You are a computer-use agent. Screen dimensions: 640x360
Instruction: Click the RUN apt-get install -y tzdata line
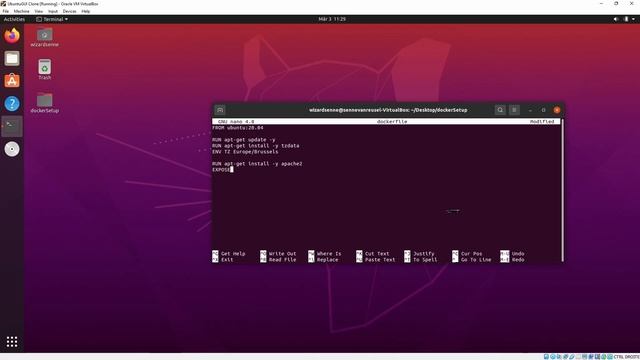pos(256,146)
